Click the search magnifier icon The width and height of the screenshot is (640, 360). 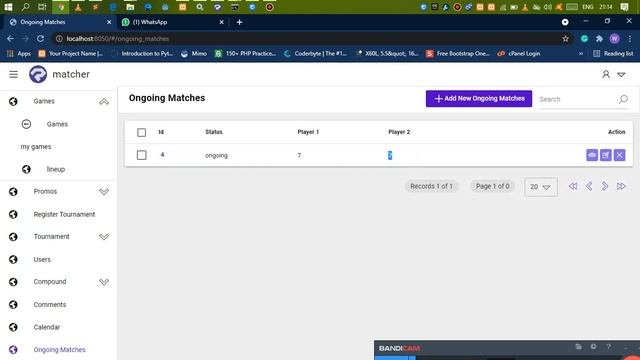point(623,99)
